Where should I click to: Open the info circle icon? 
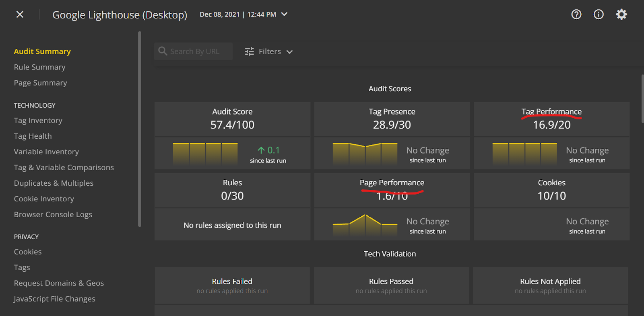599,14
